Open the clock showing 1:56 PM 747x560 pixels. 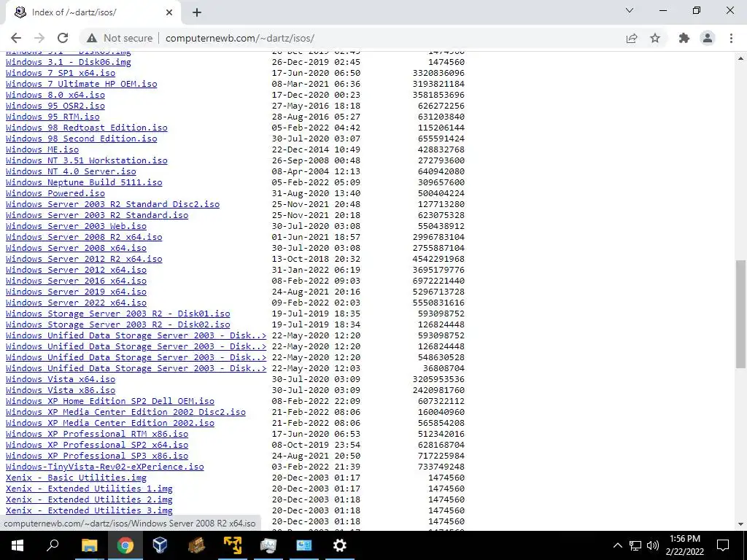pos(684,545)
